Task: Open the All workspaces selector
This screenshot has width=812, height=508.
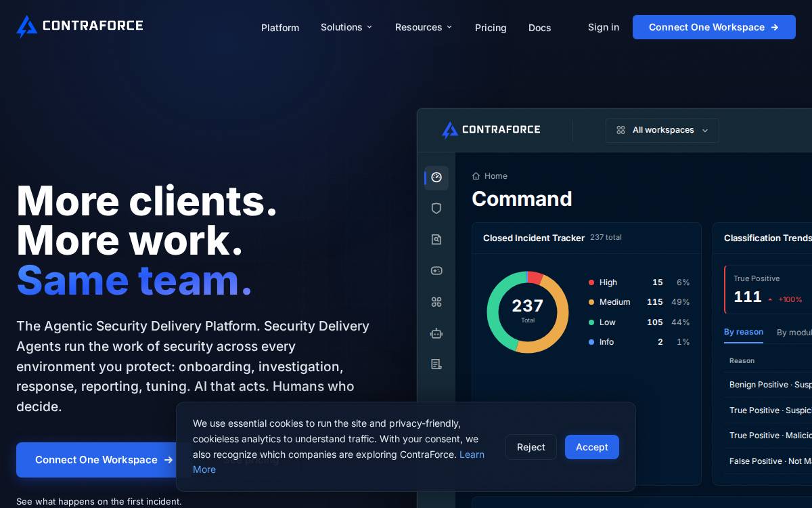Action: [x=662, y=130]
